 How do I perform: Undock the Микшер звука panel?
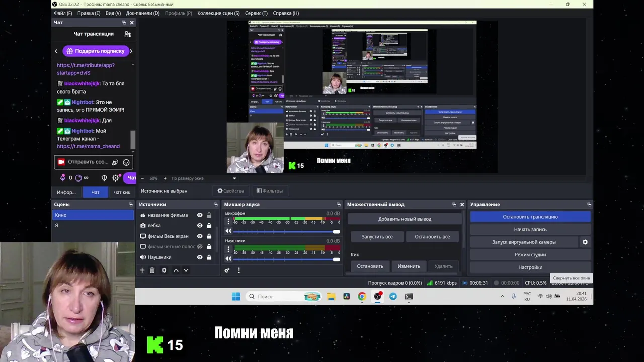click(x=339, y=205)
